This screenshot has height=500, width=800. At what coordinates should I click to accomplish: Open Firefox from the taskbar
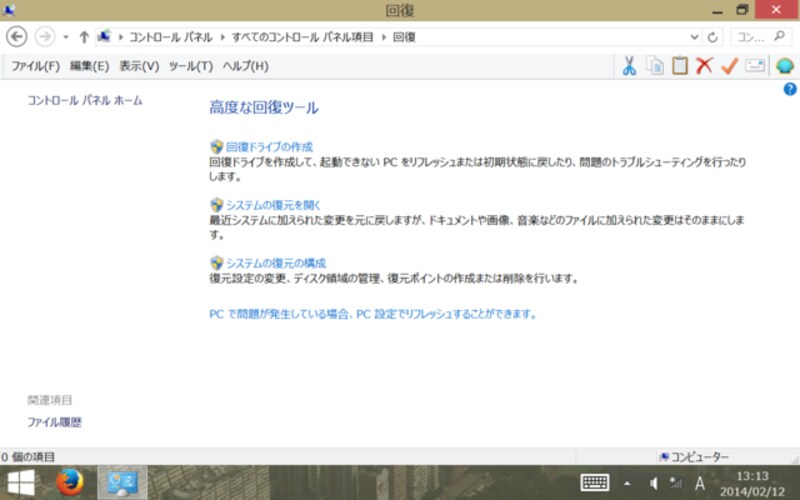tap(69, 483)
